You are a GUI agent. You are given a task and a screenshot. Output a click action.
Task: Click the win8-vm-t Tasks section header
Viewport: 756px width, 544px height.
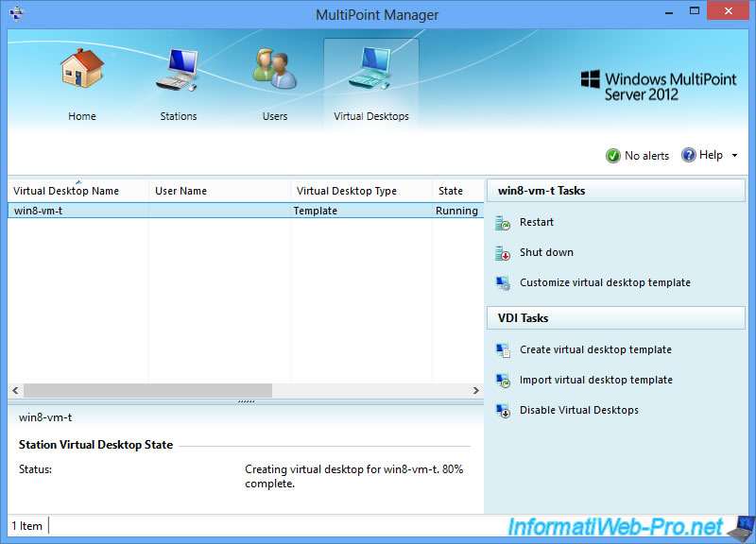click(x=616, y=191)
